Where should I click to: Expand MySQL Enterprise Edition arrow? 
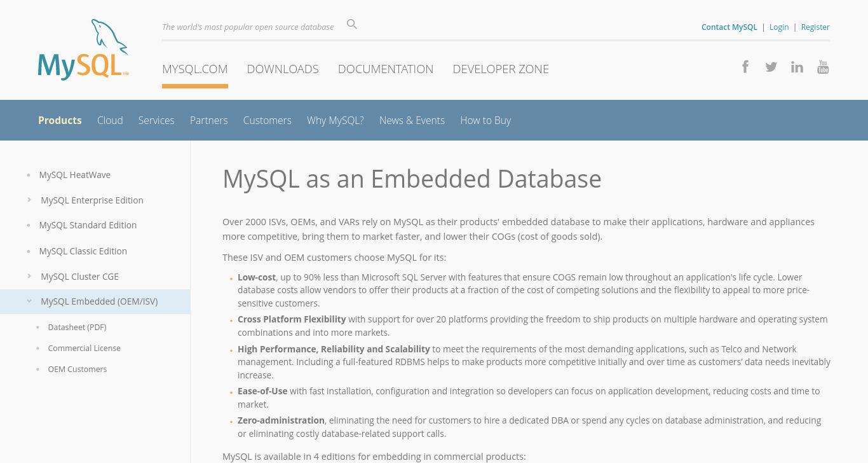click(x=29, y=200)
